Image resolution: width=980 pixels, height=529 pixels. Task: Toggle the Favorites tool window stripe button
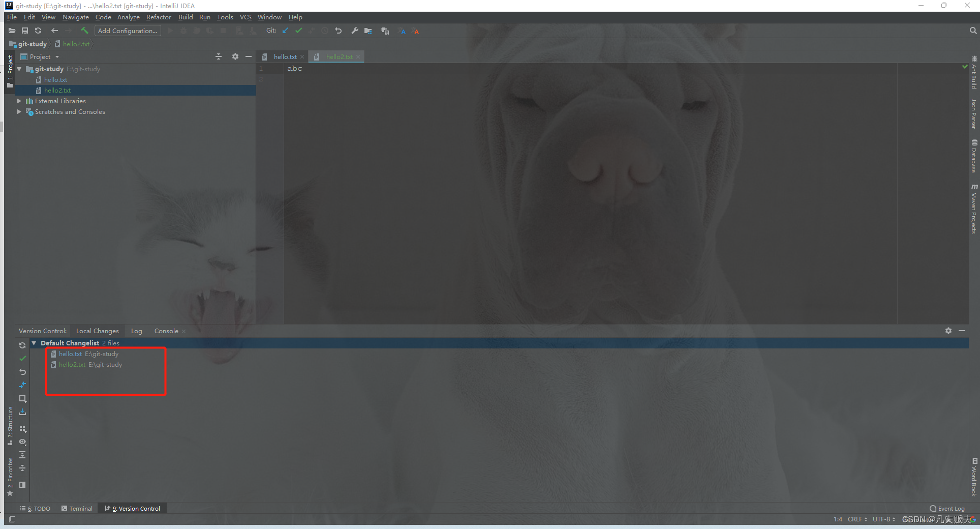[x=10, y=477]
